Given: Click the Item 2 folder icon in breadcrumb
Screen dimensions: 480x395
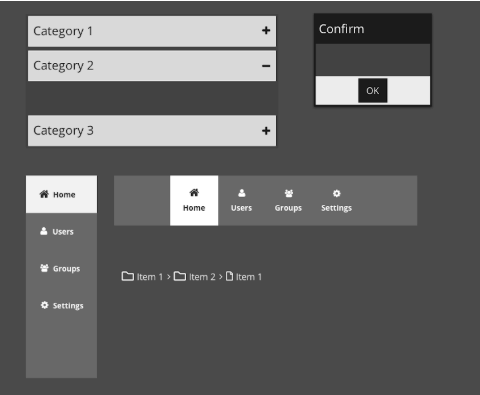Looking at the screenshot, I should point(180,276).
